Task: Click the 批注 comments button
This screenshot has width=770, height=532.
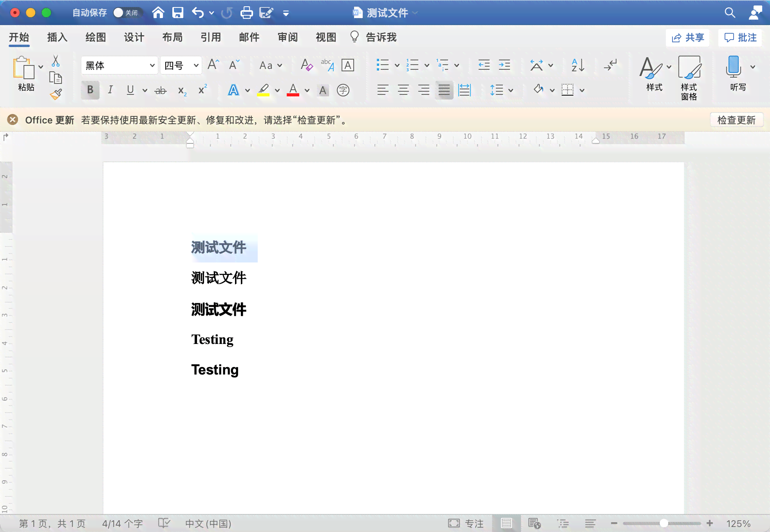Action: pos(740,38)
